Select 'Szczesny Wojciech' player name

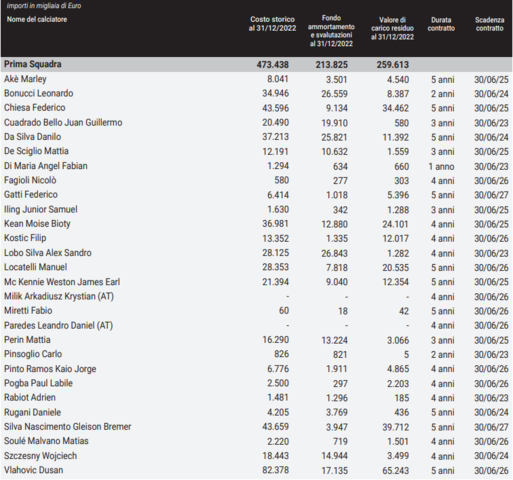pyautogui.click(x=41, y=456)
